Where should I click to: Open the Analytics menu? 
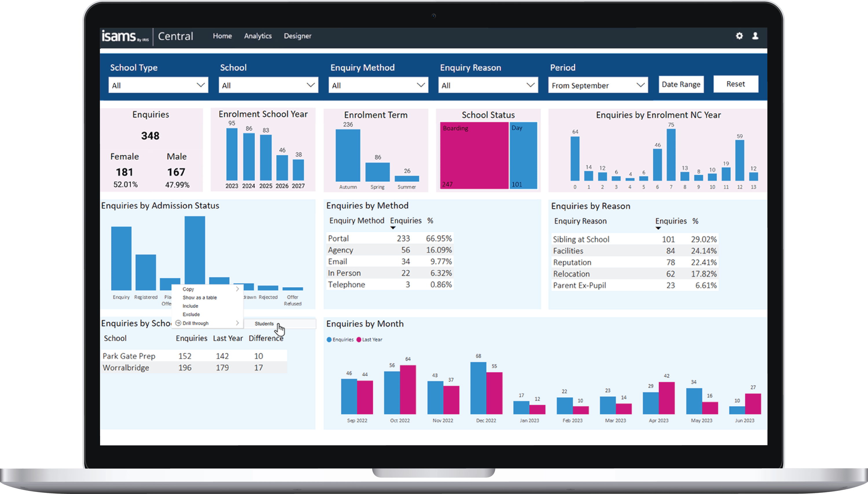[x=258, y=36]
